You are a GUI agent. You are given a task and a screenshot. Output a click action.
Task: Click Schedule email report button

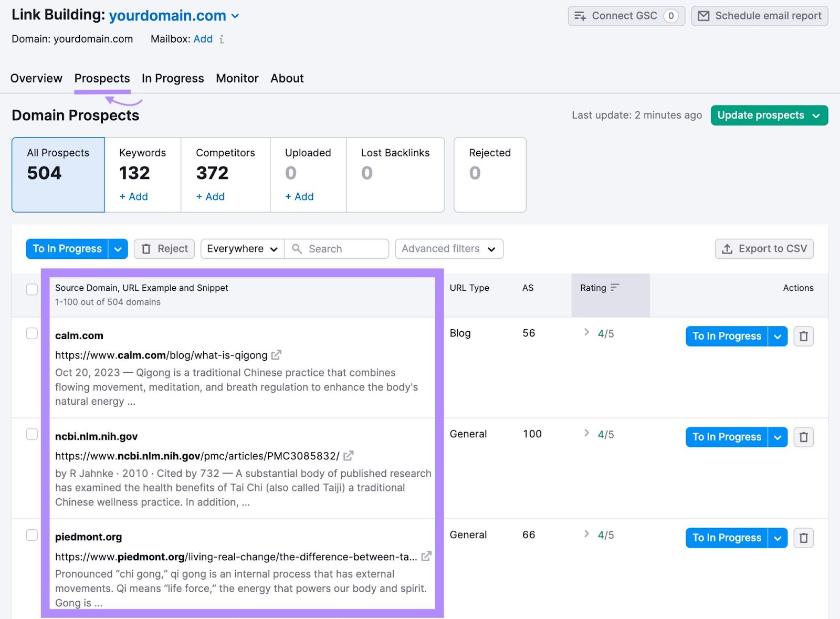[x=760, y=16]
